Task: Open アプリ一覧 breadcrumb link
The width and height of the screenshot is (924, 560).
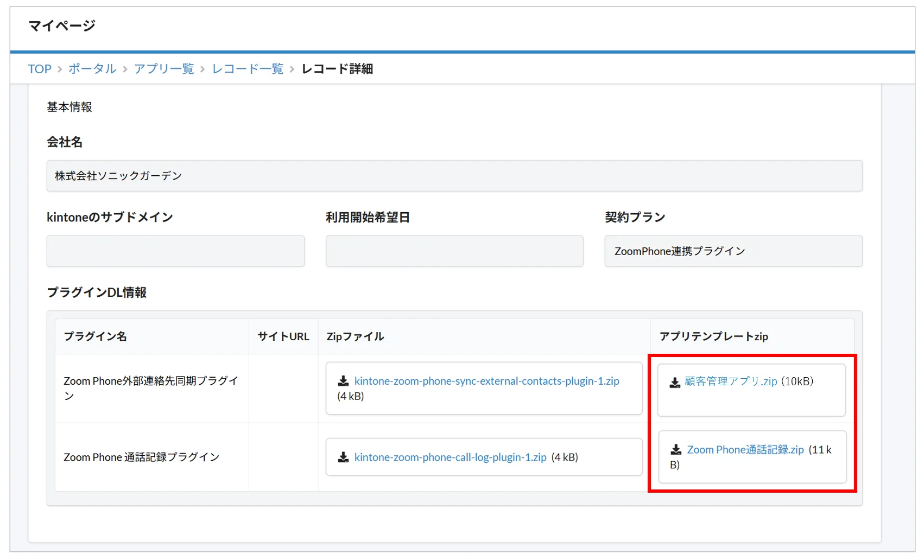Action: pos(164,69)
